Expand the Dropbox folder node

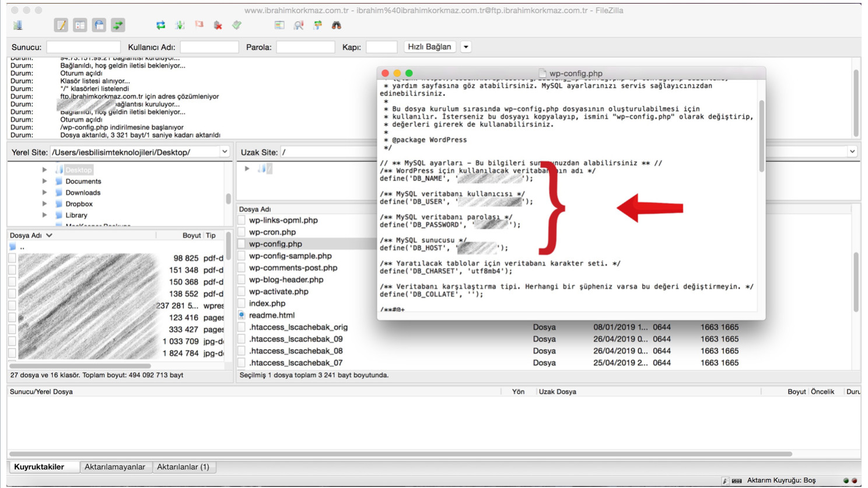[x=44, y=204]
